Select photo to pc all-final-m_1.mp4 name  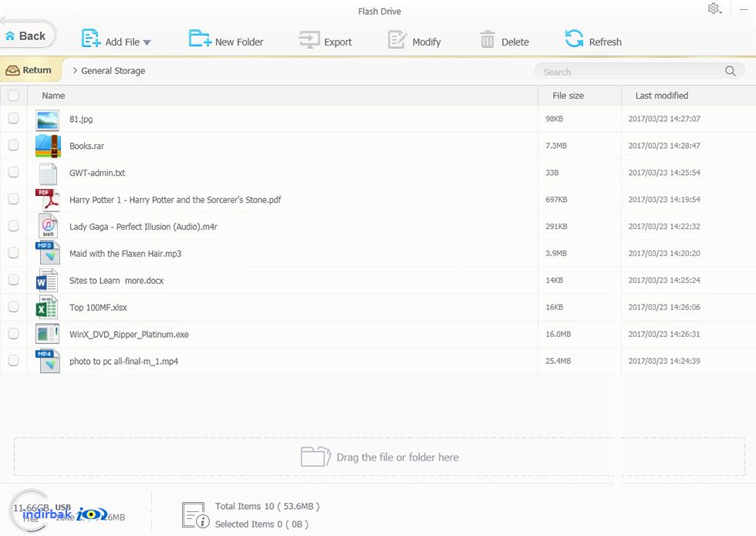coord(123,362)
